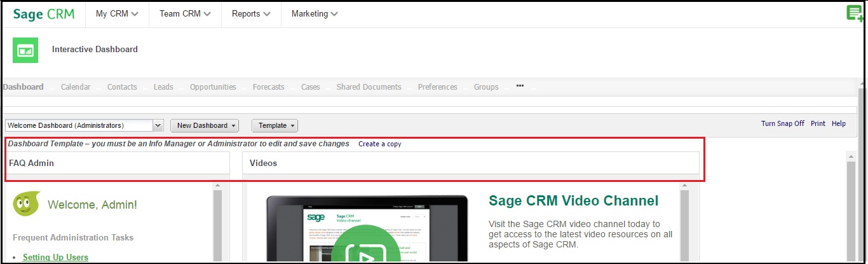Click Turn Snap Off link
868x264 pixels.
pos(783,124)
